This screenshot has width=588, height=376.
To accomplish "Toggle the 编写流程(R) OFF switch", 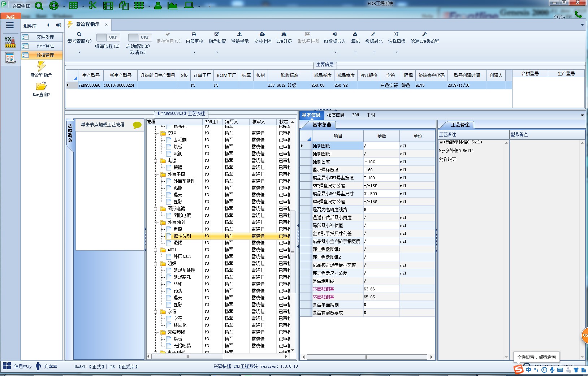I will [109, 37].
